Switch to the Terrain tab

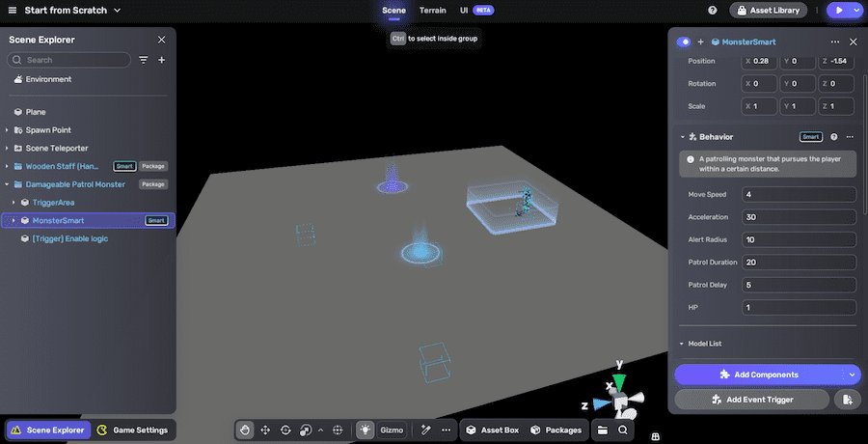point(432,11)
